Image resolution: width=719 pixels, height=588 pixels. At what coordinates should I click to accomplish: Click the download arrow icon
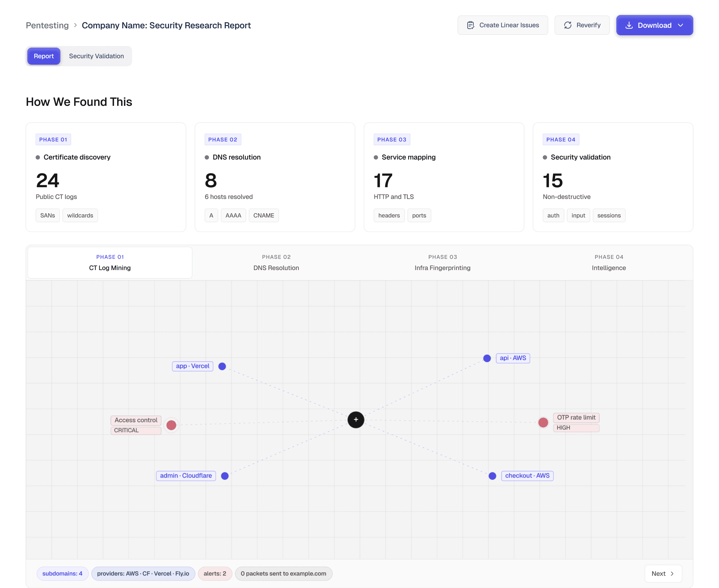[x=629, y=25]
